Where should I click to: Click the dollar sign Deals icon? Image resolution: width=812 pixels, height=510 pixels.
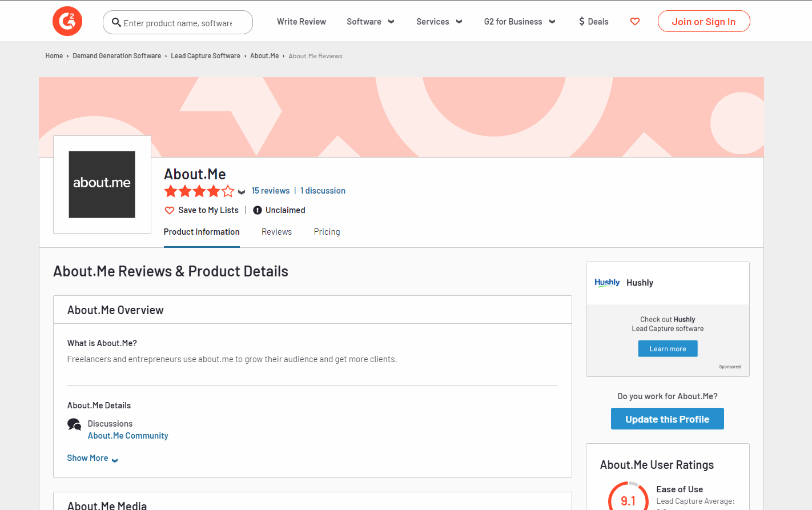click(582, 22)
